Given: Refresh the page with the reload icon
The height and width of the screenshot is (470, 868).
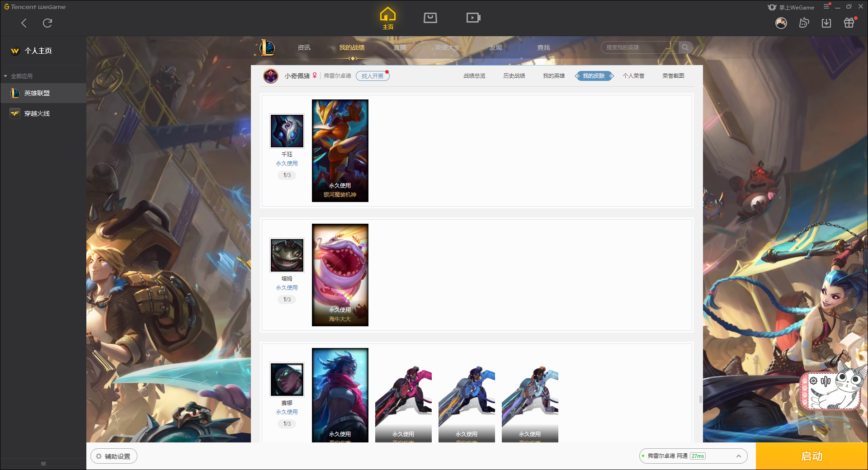Looking at the screenshot, I should [47, 23].
